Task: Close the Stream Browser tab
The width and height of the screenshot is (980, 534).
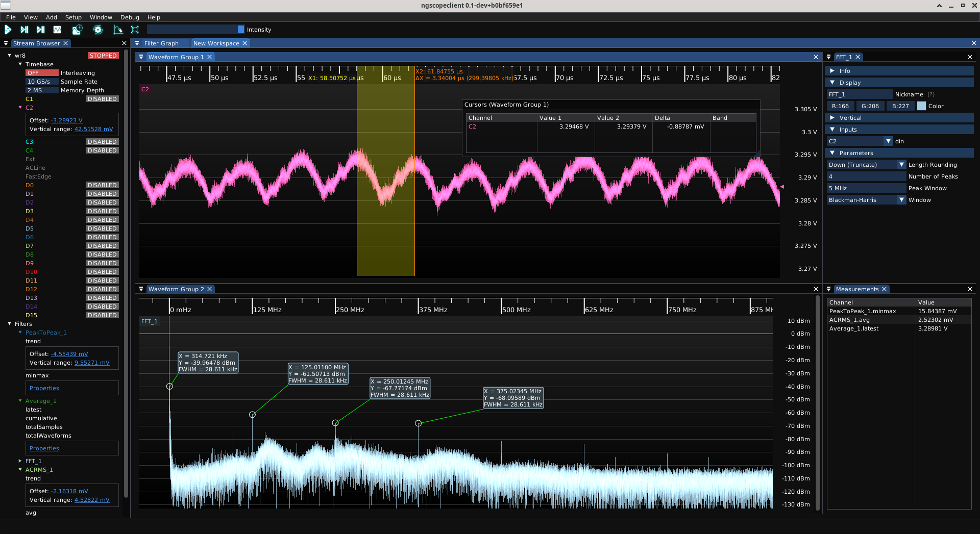Action: (65, 43)
